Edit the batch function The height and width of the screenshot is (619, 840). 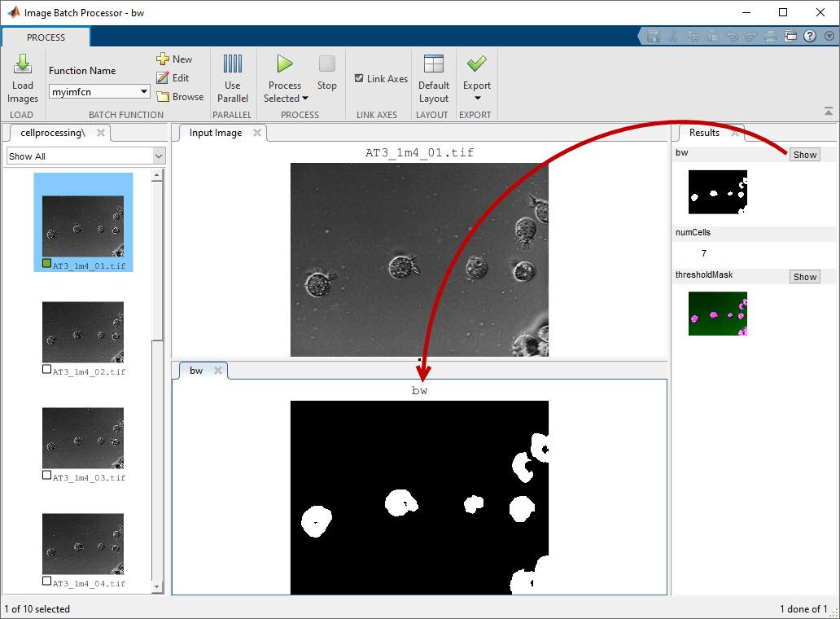pos(173,77)
